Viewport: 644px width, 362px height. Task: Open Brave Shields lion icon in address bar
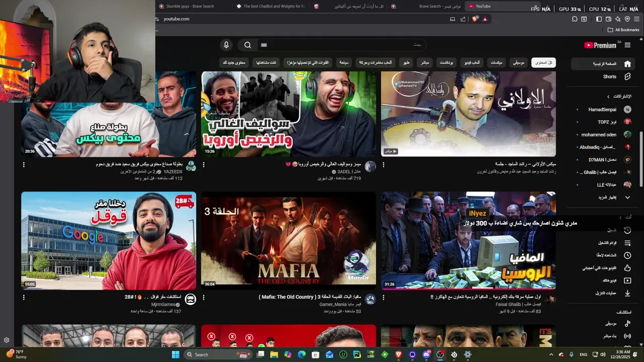pyautogui.click(x=475, y=19)
